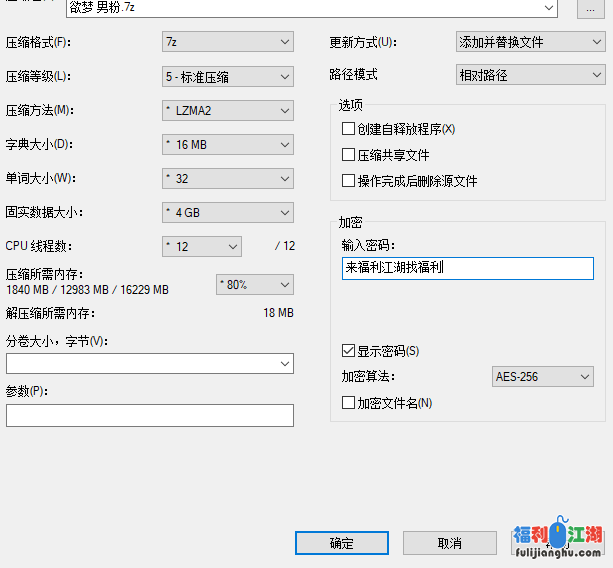Enable 创建自释放程序 checkbox
The width and height of the screenshot is (613, 568).
pos(349,129)
